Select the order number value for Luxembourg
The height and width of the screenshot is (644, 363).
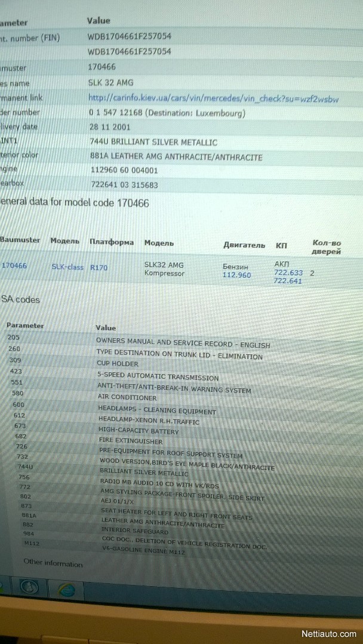coord(166,113)
